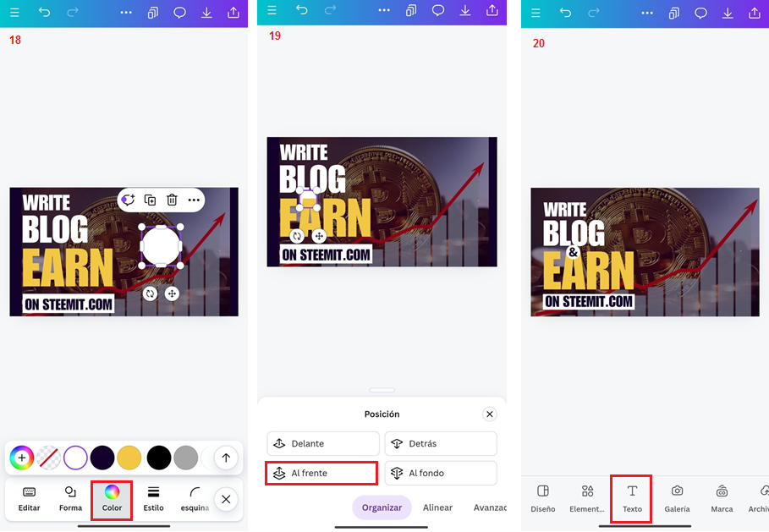Screen dimensions: 769x532
Task: Tap download icon in screen 19 top bar
Action: pos(465,10)
